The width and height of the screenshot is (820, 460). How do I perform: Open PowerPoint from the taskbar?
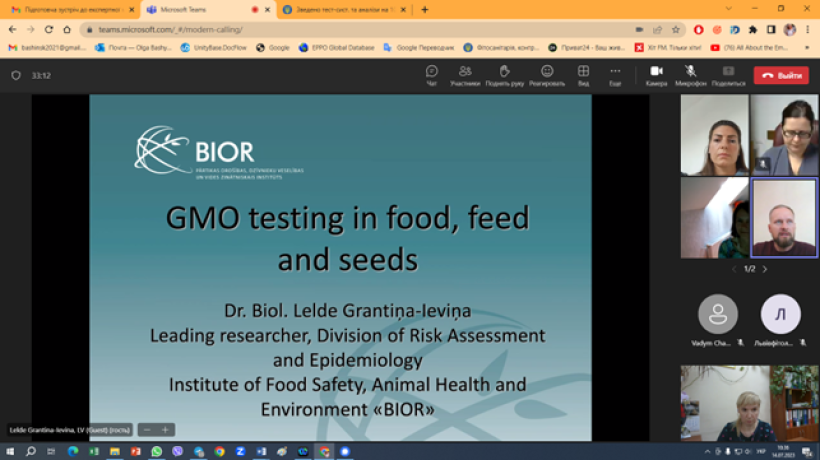(135, 451)
